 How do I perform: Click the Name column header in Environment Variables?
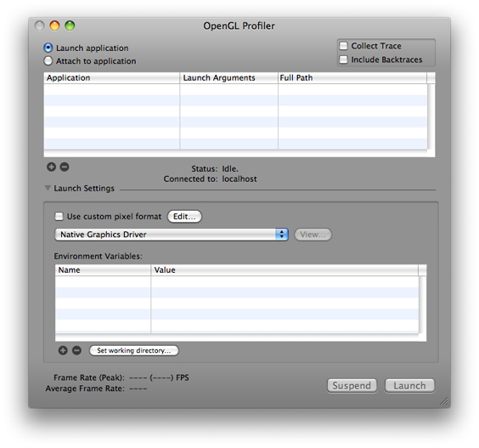click(103, 270)
